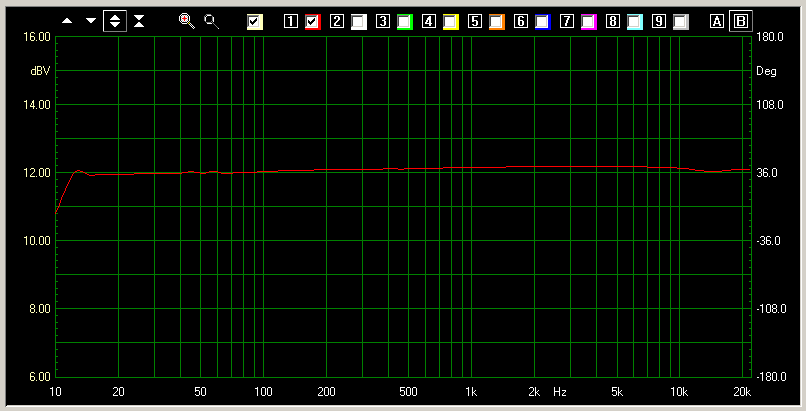Select trace number 9 button
The height and width of the screenshot is (411, 806).
pos(659,21)
